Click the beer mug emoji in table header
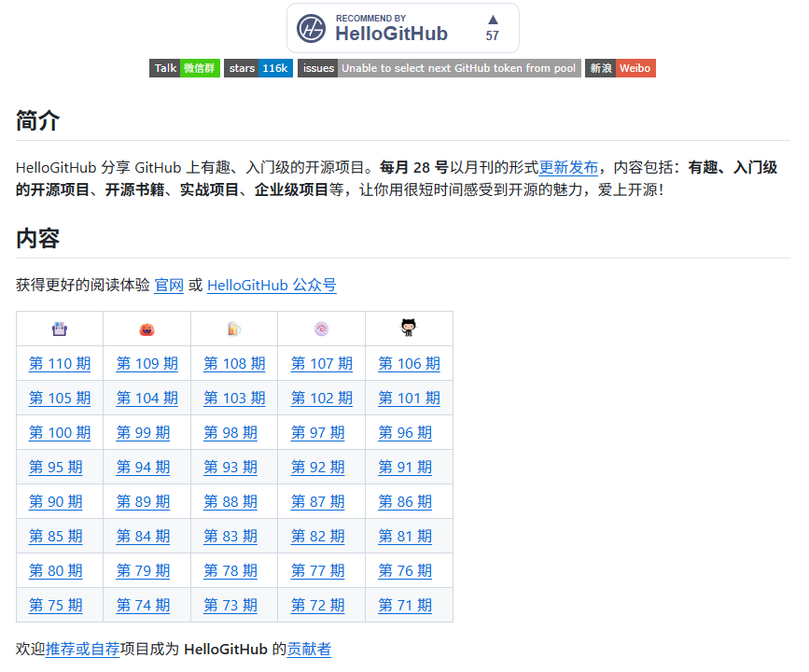 coord(234,329)
